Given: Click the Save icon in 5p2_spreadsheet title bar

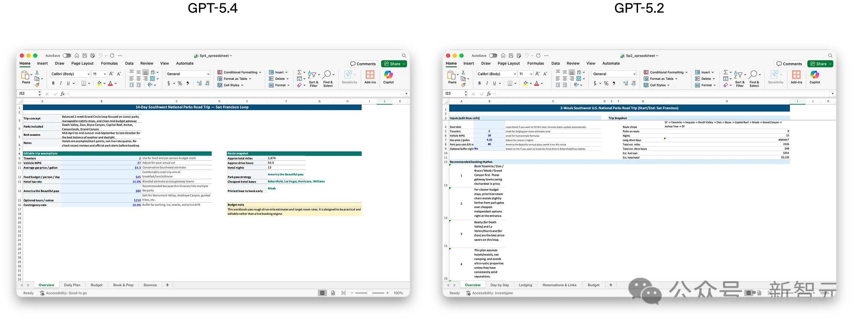Looking at the screenshot, I should click(x=511, y=56).
